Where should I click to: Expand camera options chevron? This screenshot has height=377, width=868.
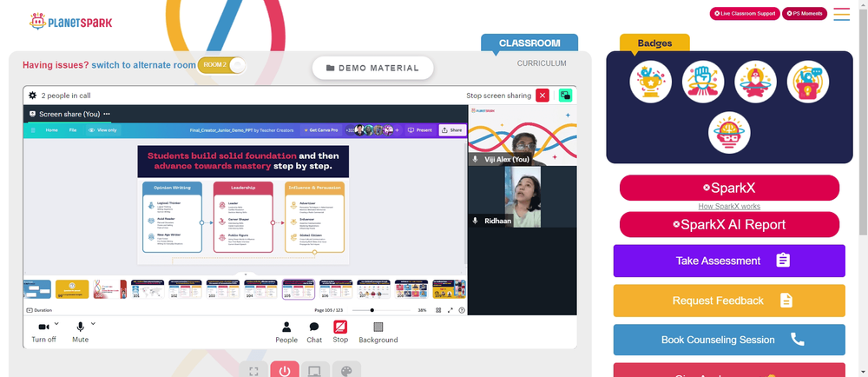click(56, 323)
